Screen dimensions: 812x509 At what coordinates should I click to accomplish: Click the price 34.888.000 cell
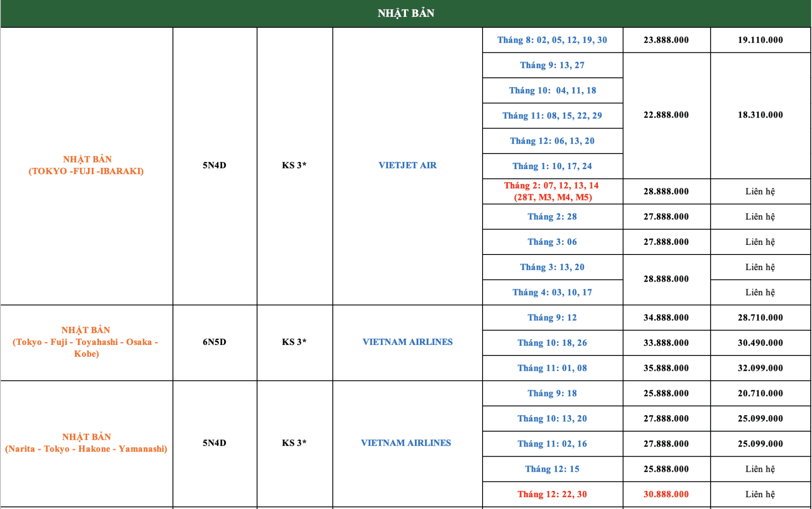tap(666, 317)
